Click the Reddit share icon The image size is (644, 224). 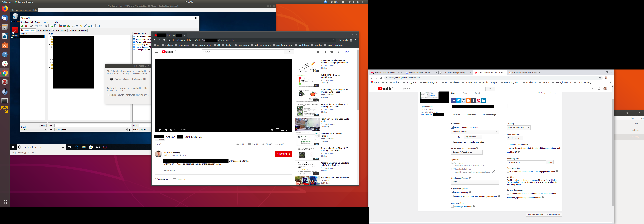(463, 100)
